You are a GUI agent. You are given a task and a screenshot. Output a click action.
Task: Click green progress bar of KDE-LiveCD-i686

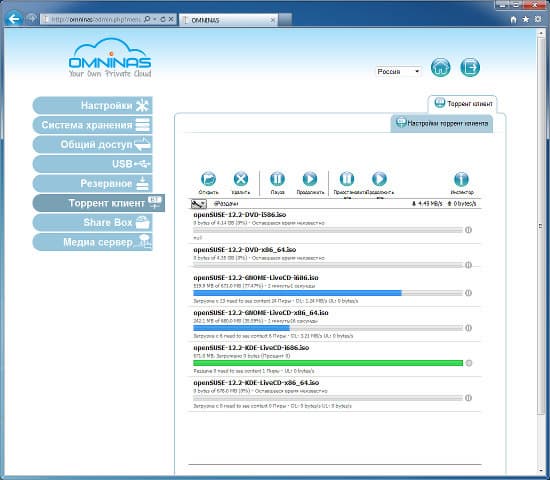pos(328,363)
